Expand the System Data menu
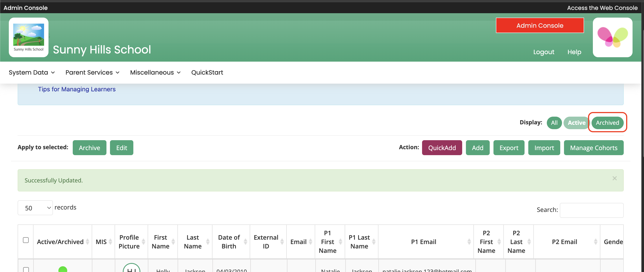This screenshot has width=644, height=272. (x=32, y=72)
